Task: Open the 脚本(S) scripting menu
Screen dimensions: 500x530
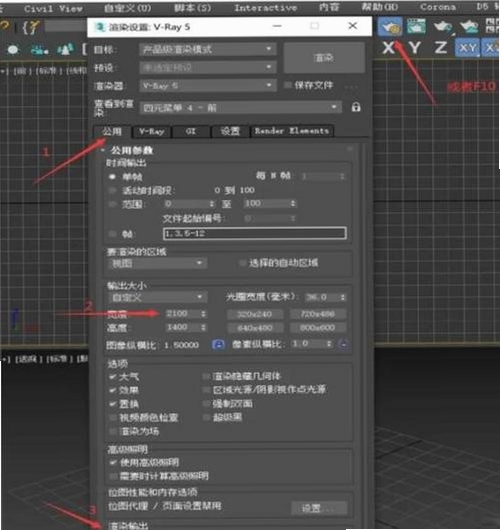Action: pos(193,8)
